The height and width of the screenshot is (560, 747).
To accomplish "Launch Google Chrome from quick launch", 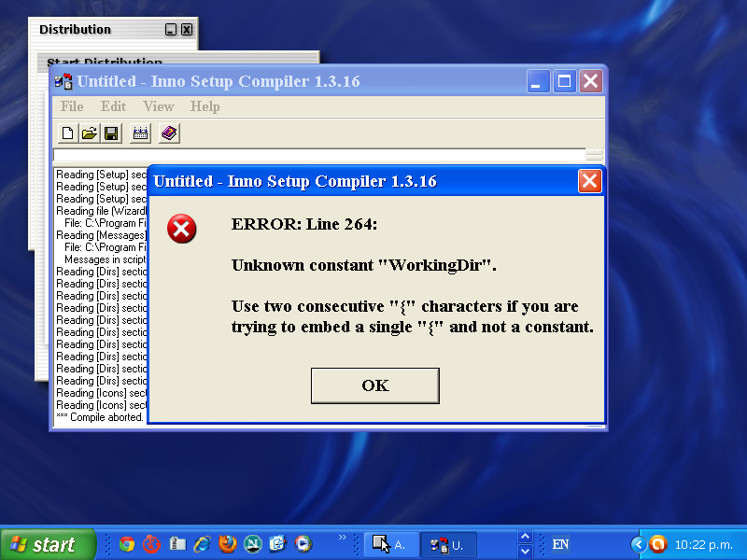I will [127, 544].
